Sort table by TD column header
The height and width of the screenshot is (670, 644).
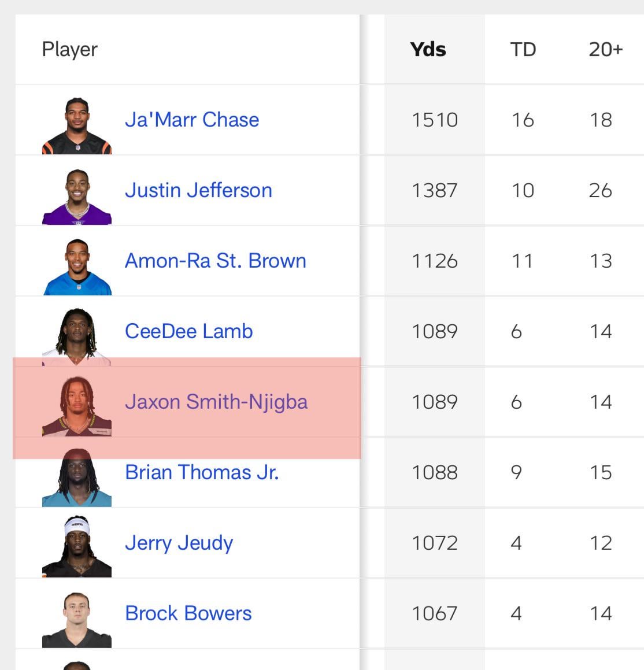(523, 49)
